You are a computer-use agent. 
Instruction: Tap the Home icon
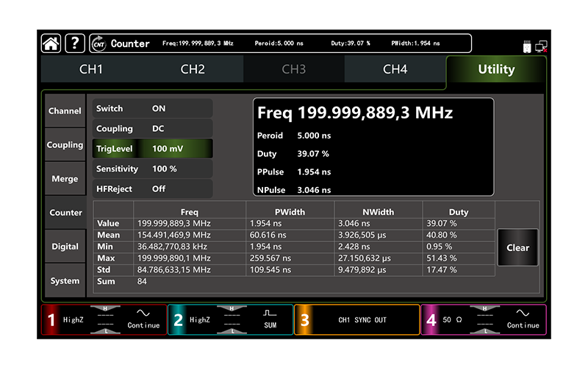(x=51, y=43)
